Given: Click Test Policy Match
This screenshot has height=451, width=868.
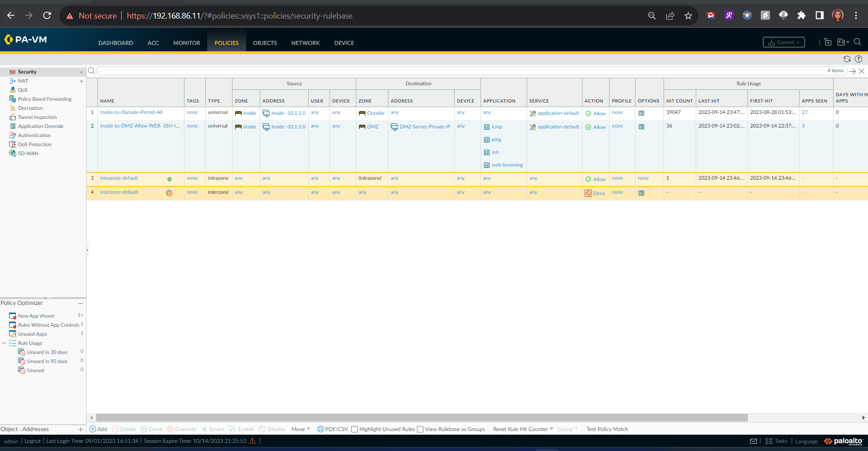Looking at the screenshot, I should coord(607,429).
